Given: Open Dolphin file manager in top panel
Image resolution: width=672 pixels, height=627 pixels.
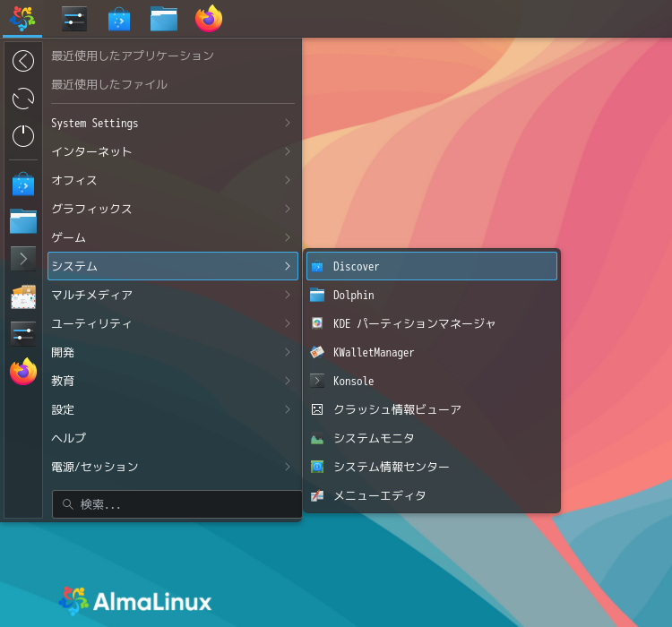Looking at the screenshot, I should click(164, 19).
